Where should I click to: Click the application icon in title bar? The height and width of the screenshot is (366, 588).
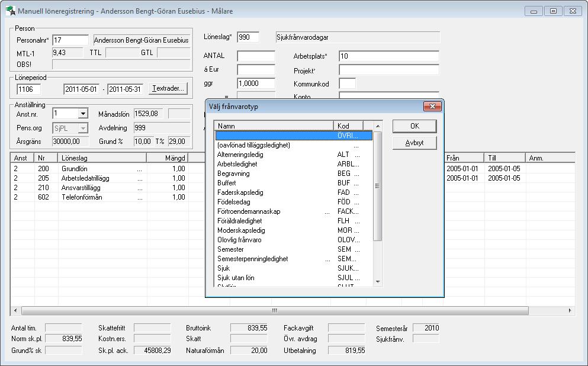click(11, 11)
